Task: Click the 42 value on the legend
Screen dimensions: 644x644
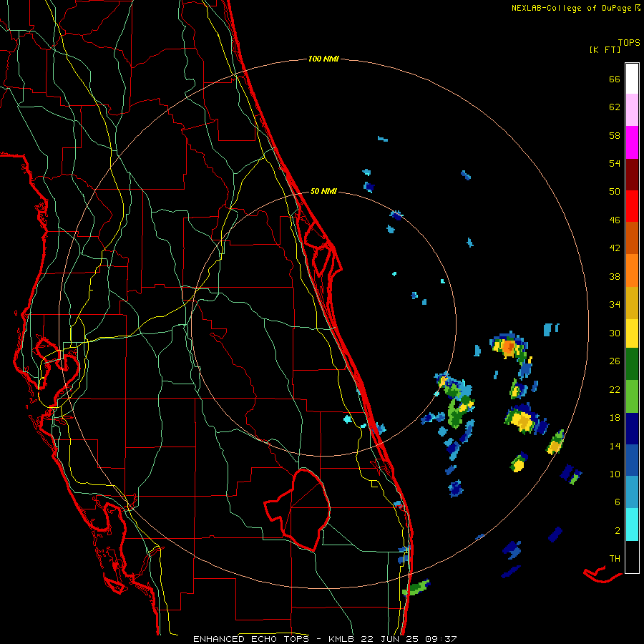Action: coord(615,248)
